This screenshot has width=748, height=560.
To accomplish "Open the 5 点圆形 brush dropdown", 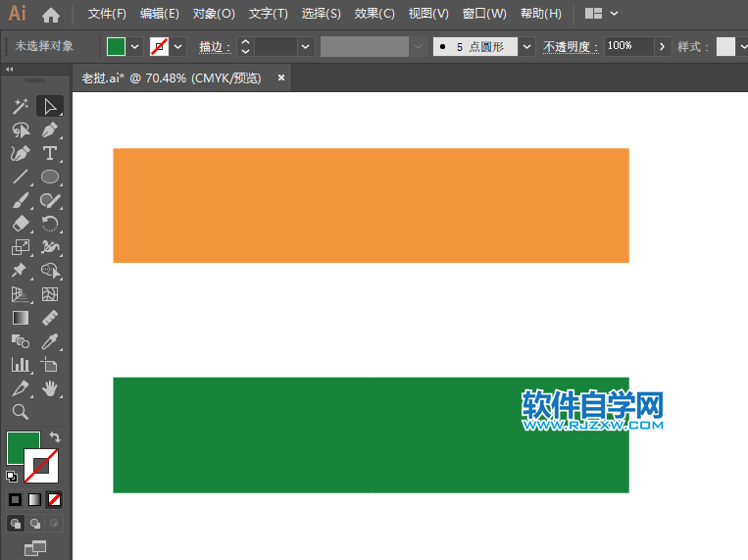I will (527, 46).
